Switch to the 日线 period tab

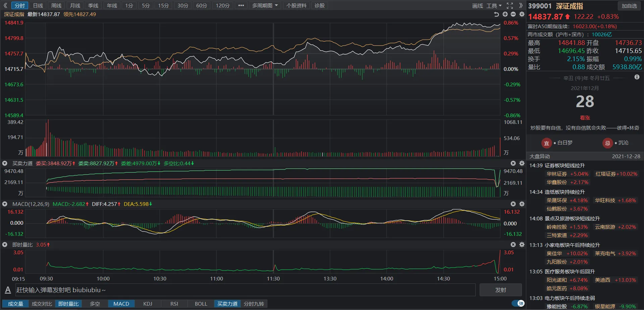tap(38, 6)
